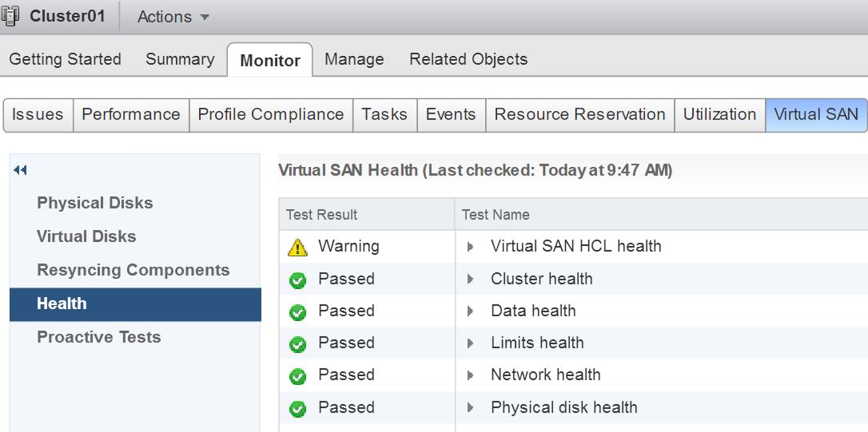868x432 pixels.
Task: Click green Passed icon for Physical disk health
Action: pos(298,410)
